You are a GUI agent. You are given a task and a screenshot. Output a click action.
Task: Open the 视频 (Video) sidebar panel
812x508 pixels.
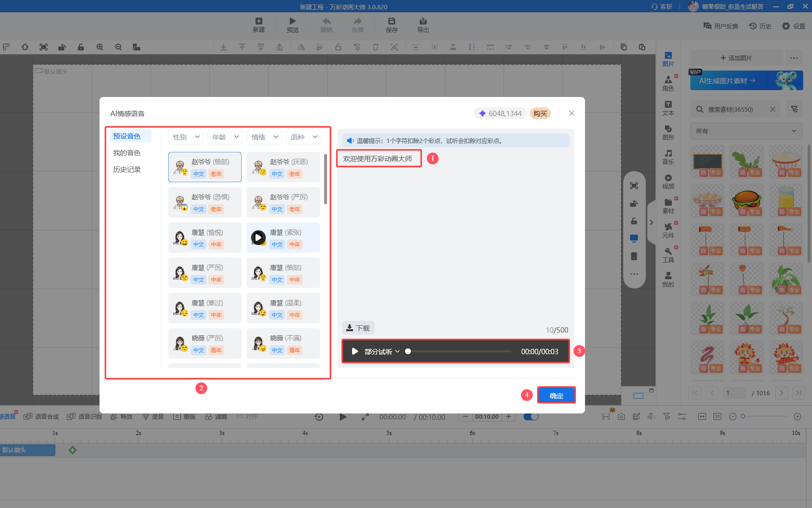(668, 182)
